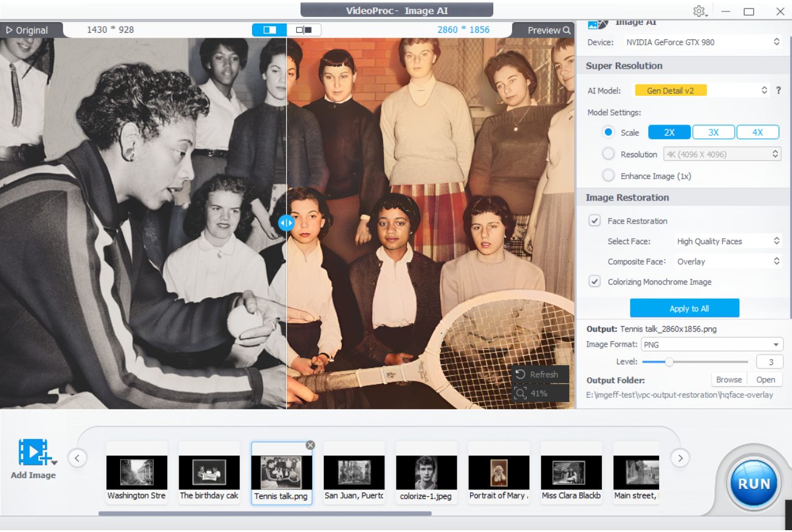Click the Original view label
792x532 pixels.
32,30
